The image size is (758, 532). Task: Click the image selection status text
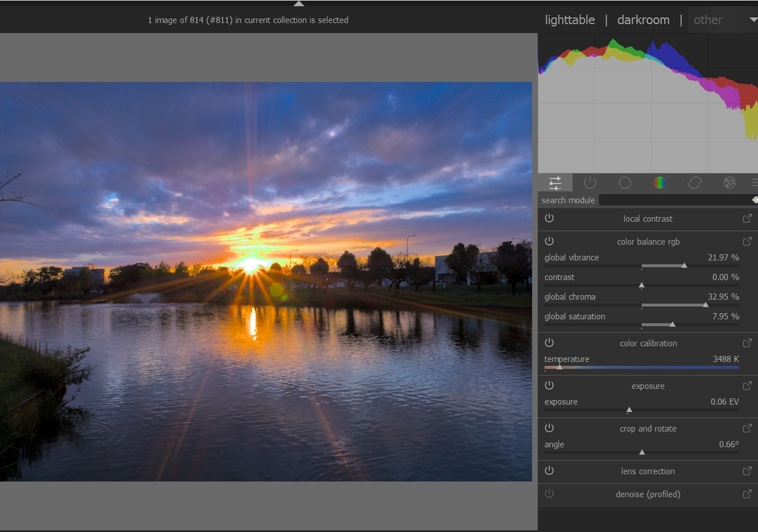pyautogui.click(x=248, y=20)
